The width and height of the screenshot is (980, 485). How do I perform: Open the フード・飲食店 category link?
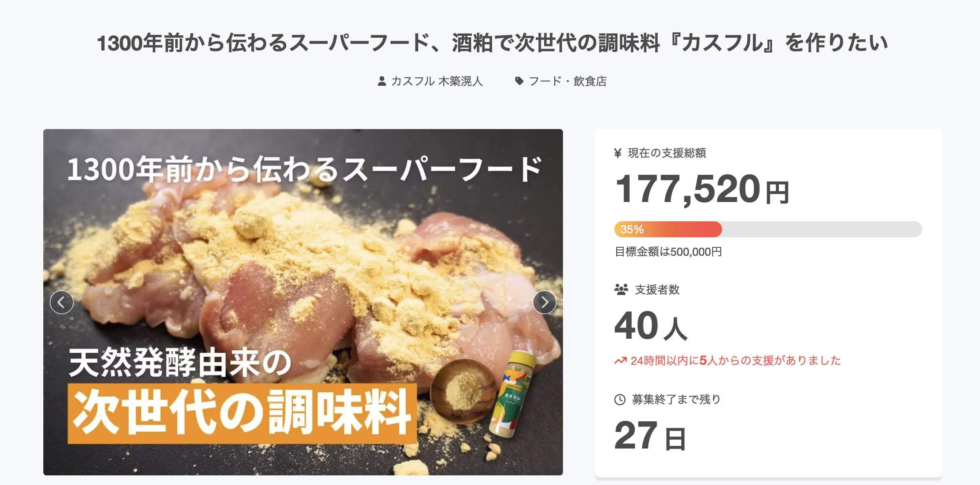click(x=567, y=81)
